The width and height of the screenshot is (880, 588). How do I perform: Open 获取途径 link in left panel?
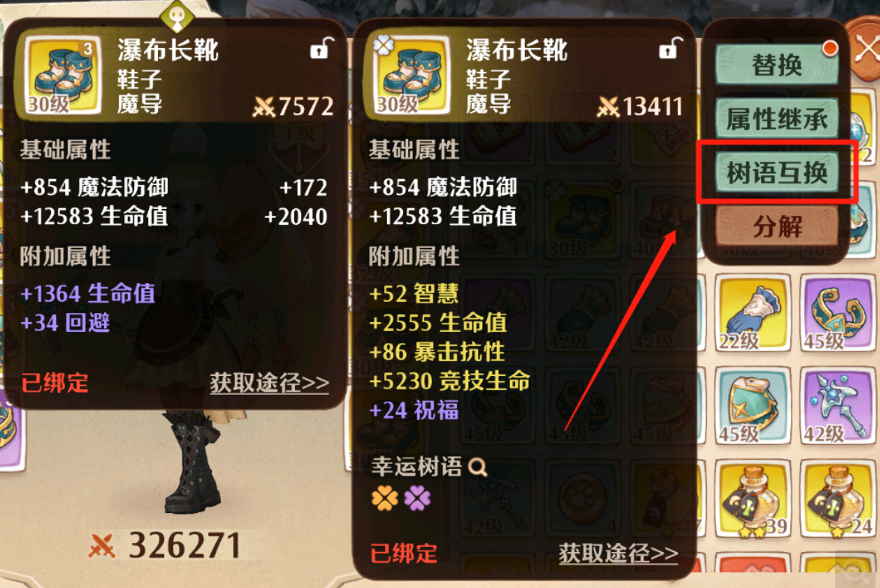pos(270,383)
